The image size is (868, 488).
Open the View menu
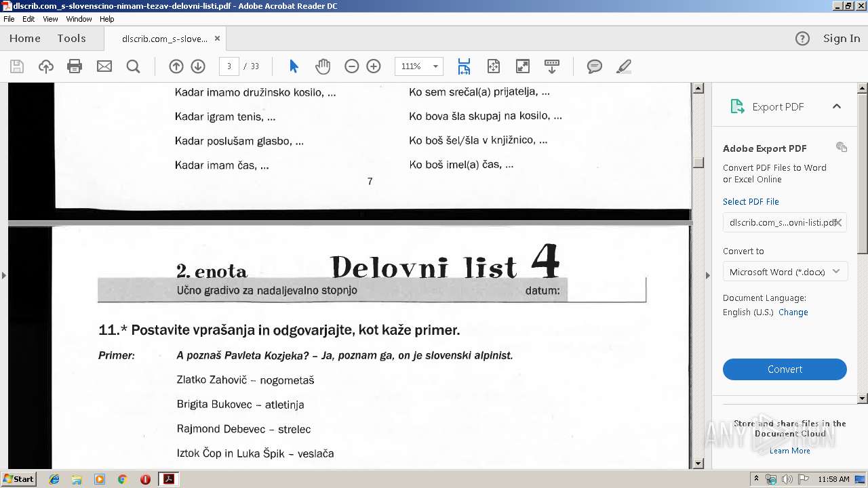point(51,19)
